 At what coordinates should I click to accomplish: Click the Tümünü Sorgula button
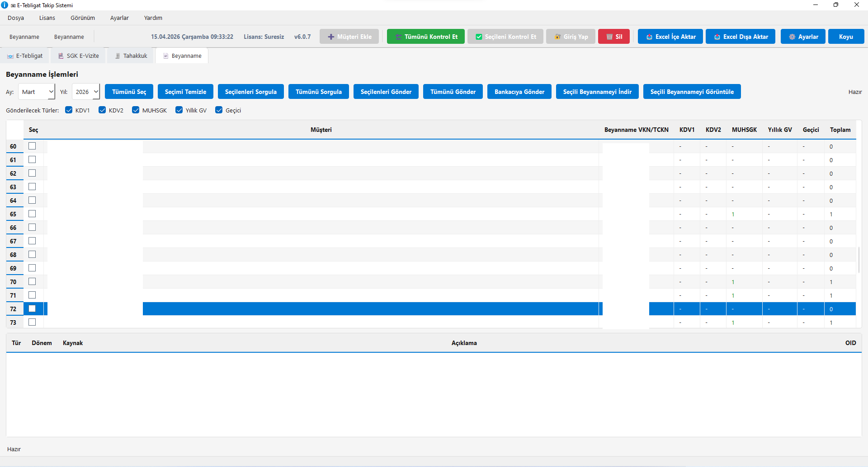point(318,92)
